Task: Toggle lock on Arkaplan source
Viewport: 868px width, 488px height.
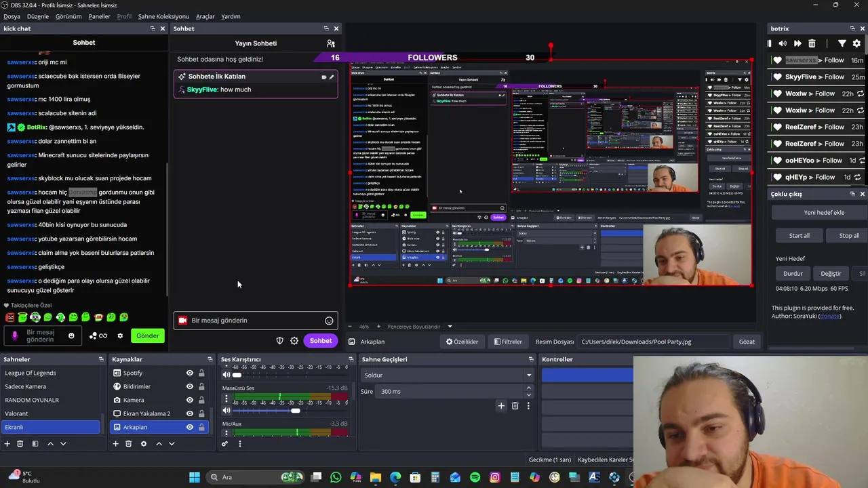Action: [201, 427]
